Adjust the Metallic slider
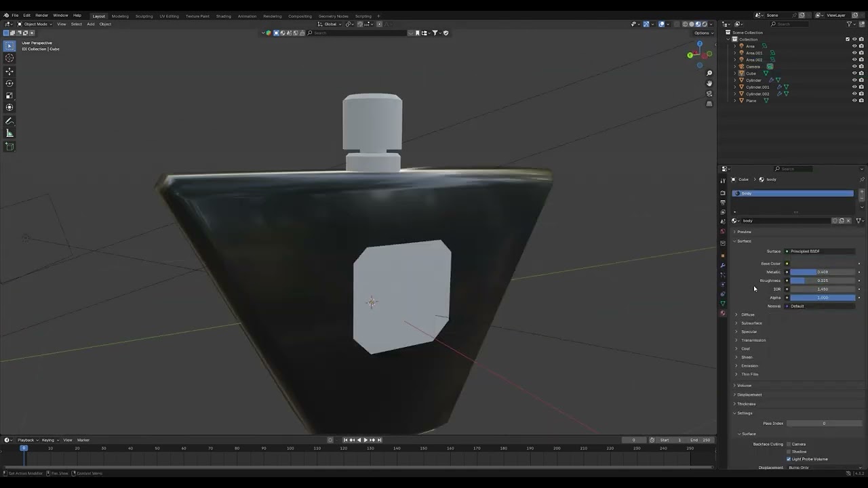This screenshot has height=488, width=868. coord(823,272)
